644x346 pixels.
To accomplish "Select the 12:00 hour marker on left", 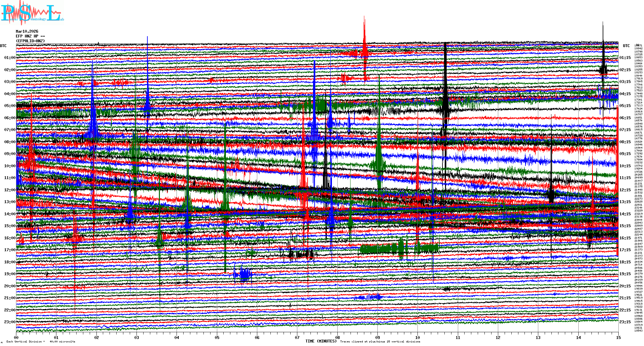I will coord(10,190).
